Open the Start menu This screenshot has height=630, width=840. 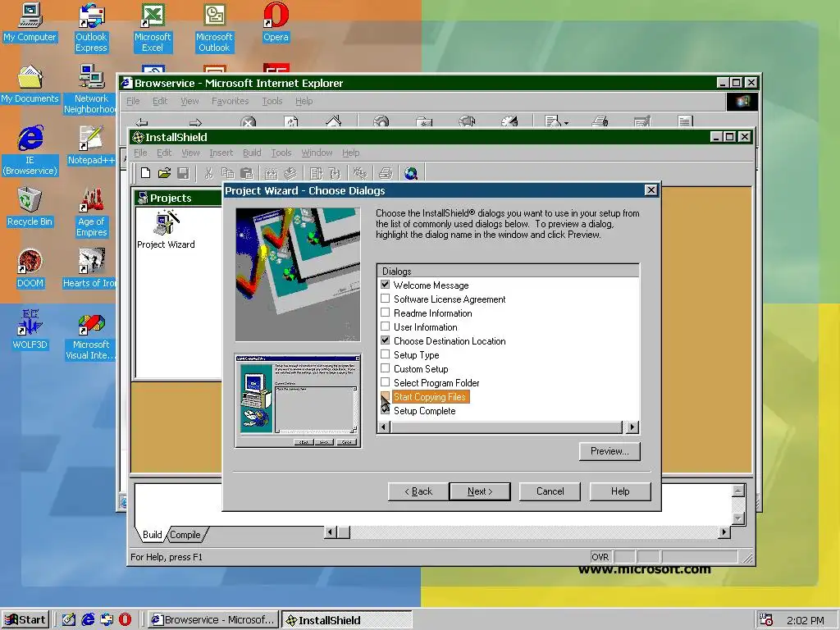[x=25, y=620]
